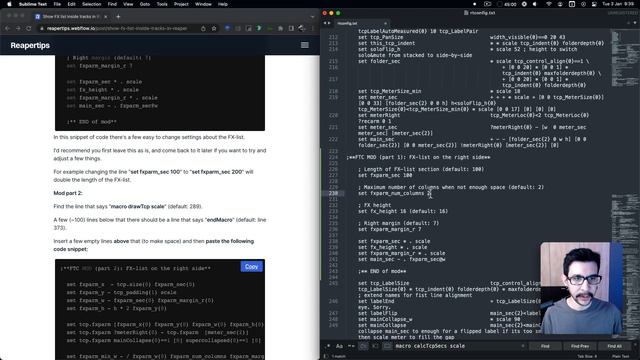Open browser tab search dropdown
The height and width of the screenshot is (360, 640).
312,17
